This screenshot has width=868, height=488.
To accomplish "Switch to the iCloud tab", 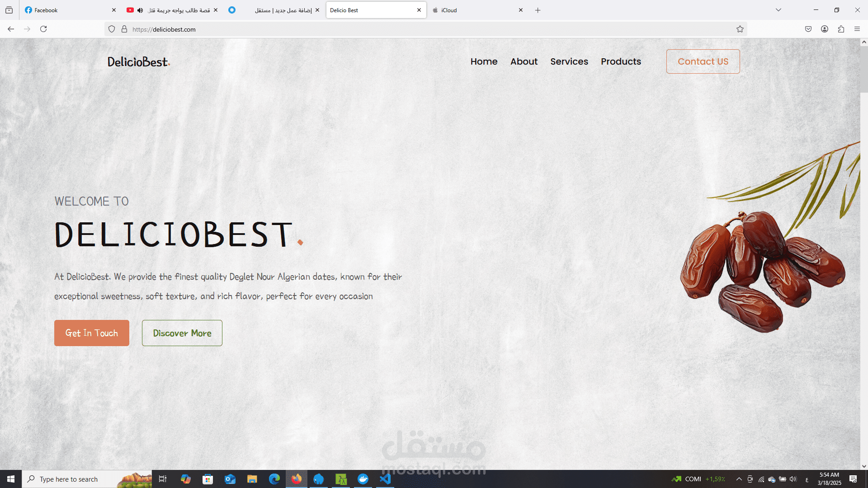I will click(475, 10).
